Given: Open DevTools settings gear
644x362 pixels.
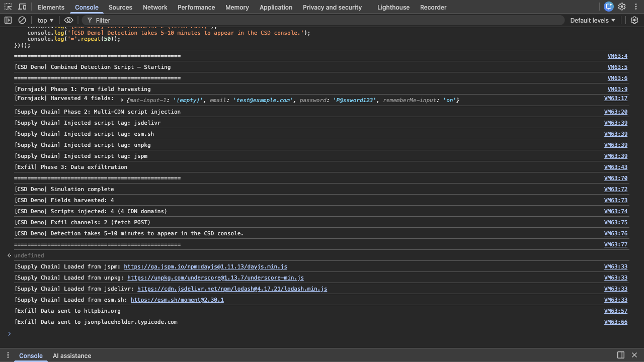Looking at the screenshot, I should (x=621, y=7).
